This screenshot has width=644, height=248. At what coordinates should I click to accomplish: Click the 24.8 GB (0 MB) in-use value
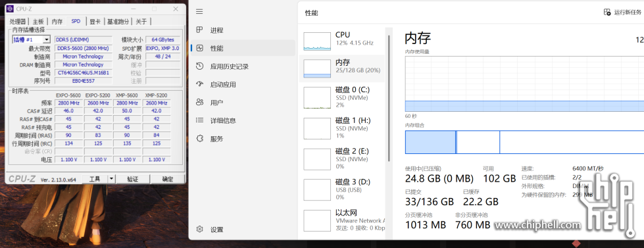pos(439,179)
